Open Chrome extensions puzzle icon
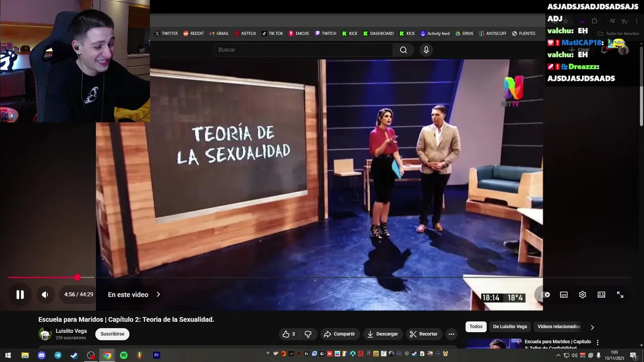Image resolution: width=644 pixels, height=362 pixels. point(595,21)
